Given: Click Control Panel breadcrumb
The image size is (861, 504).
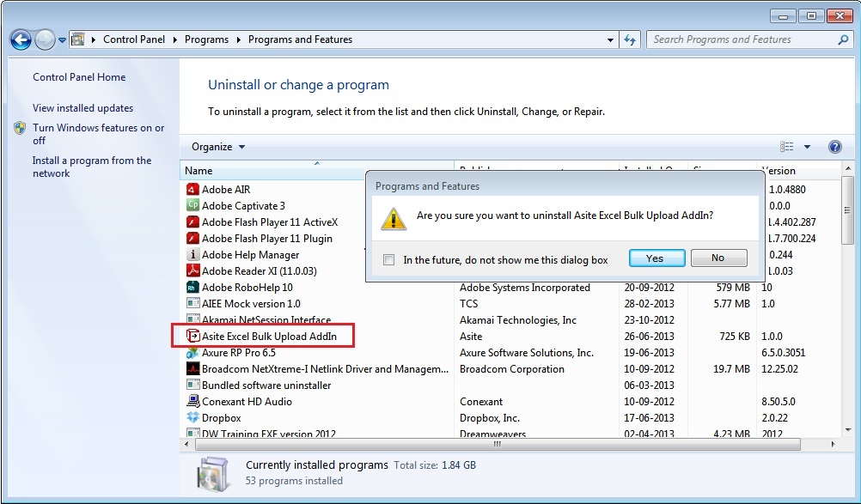Looking at the screenshot, I should [134, 39].
